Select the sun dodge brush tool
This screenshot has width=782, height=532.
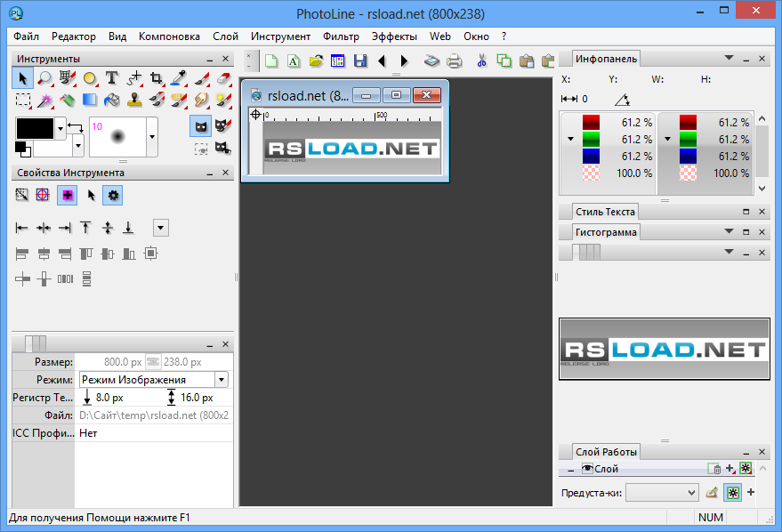(x=224, y=101)
